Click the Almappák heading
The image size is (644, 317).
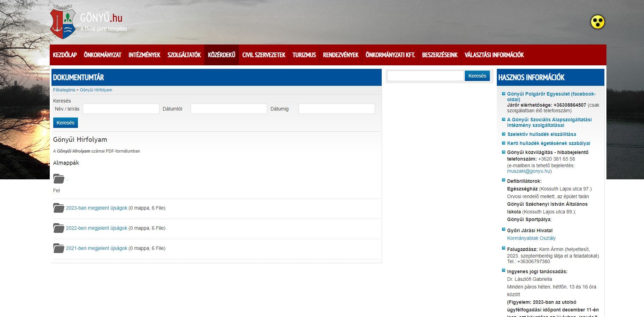tap(66, 163)
